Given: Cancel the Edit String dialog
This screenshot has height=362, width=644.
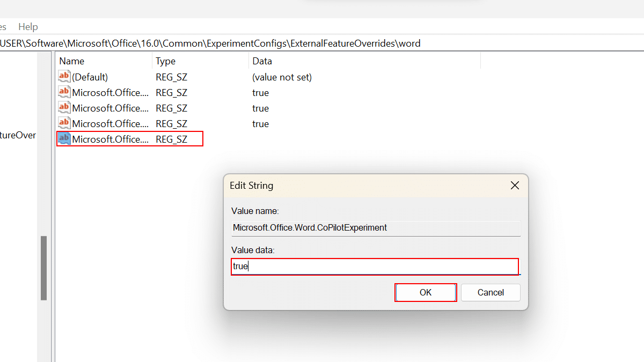Looking at the screenshot, I should tap(491, 292).
